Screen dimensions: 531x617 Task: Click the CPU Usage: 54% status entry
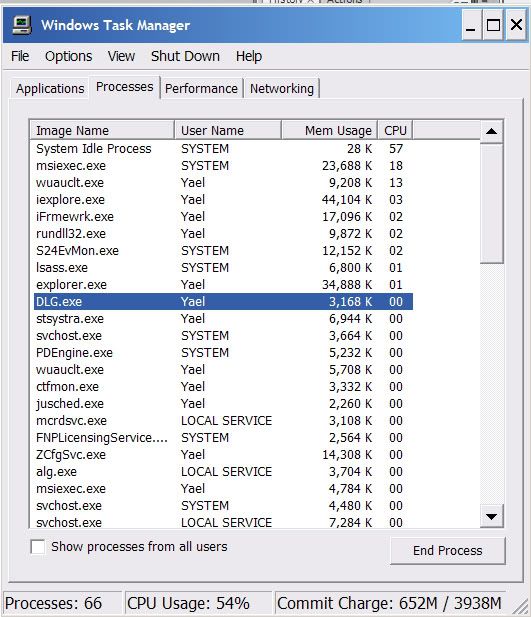[x=198, y=603]
